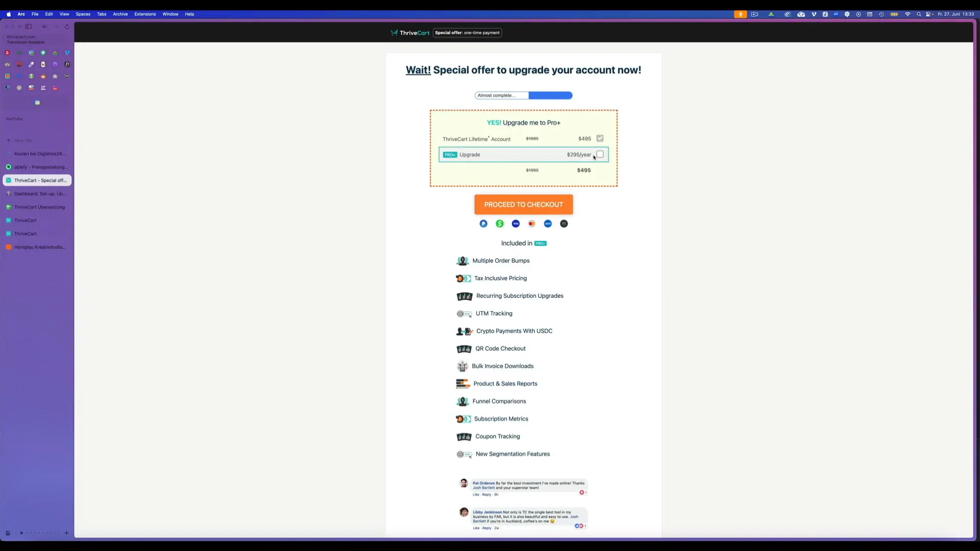This screenshot has height=551, width=980.
Task: Open the Archive menu
Action: coord(120,14)
